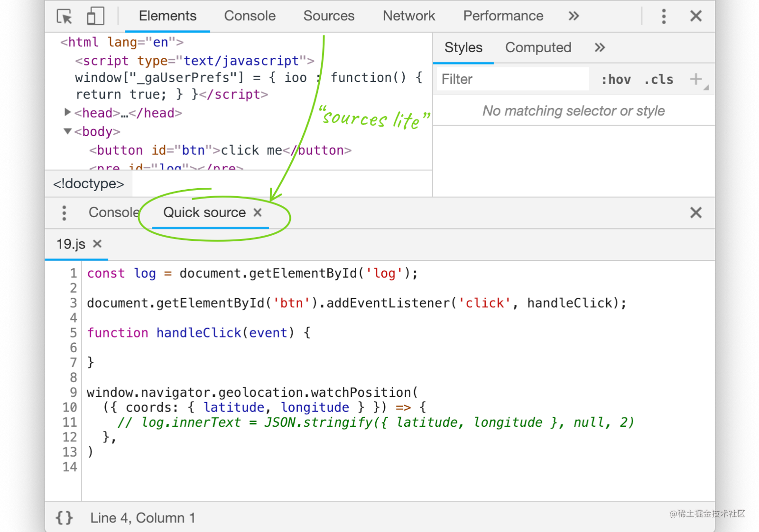Activate the inspect element picker icon
Viewport: 759px width, 532px height.
[65, 17]
